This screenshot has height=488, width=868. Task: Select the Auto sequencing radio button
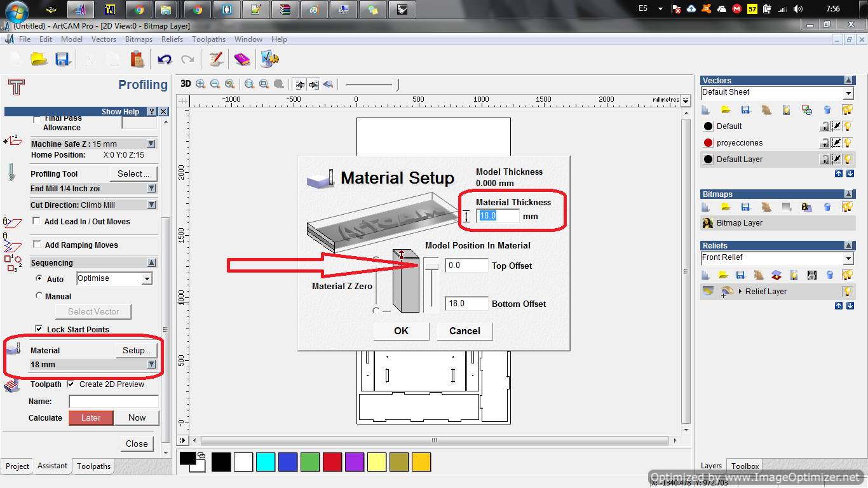point(39,278)
